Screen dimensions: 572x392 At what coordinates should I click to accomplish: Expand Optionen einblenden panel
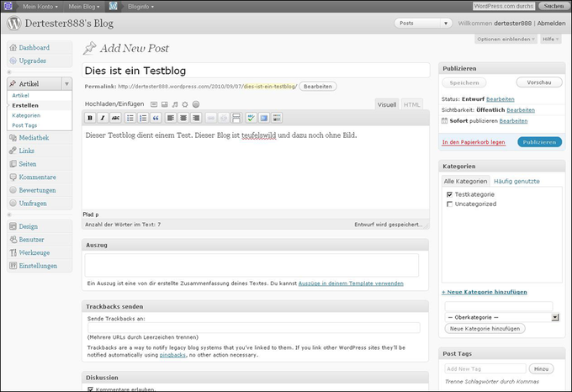click(506, 39)
